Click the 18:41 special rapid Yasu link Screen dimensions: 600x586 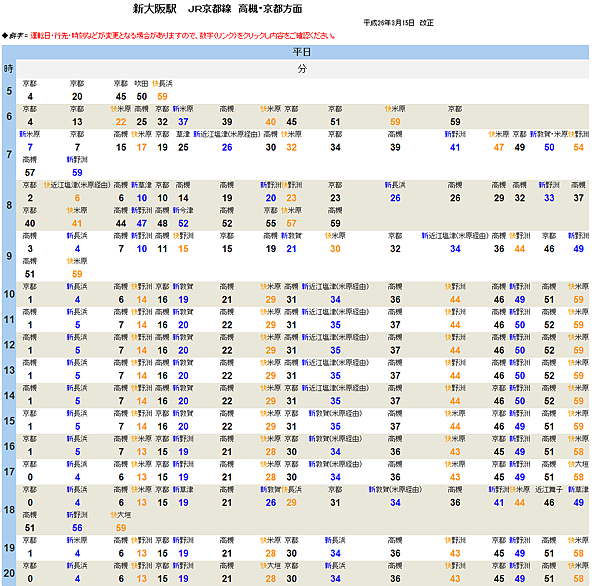(x=499, y=503)
